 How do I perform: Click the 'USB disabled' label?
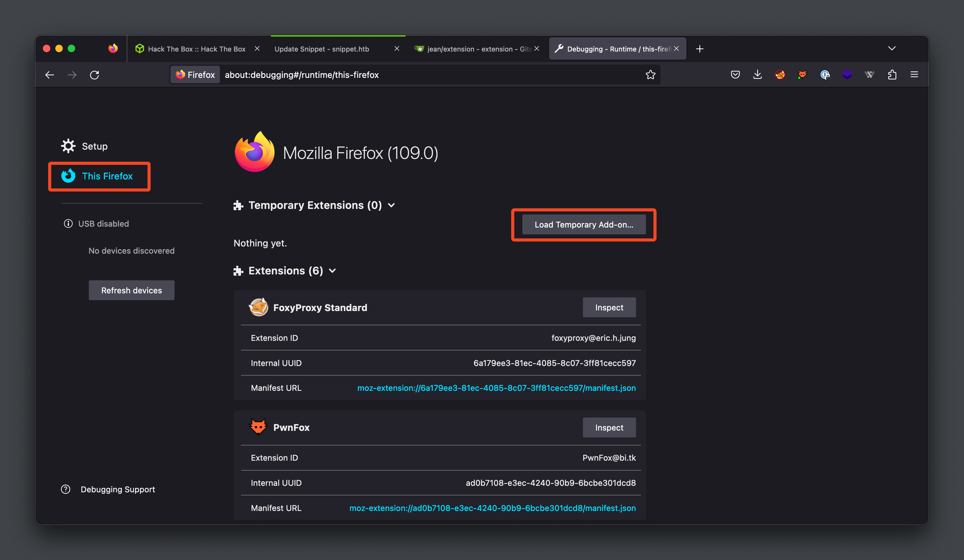pyautogui.click(x=103, y=224)
